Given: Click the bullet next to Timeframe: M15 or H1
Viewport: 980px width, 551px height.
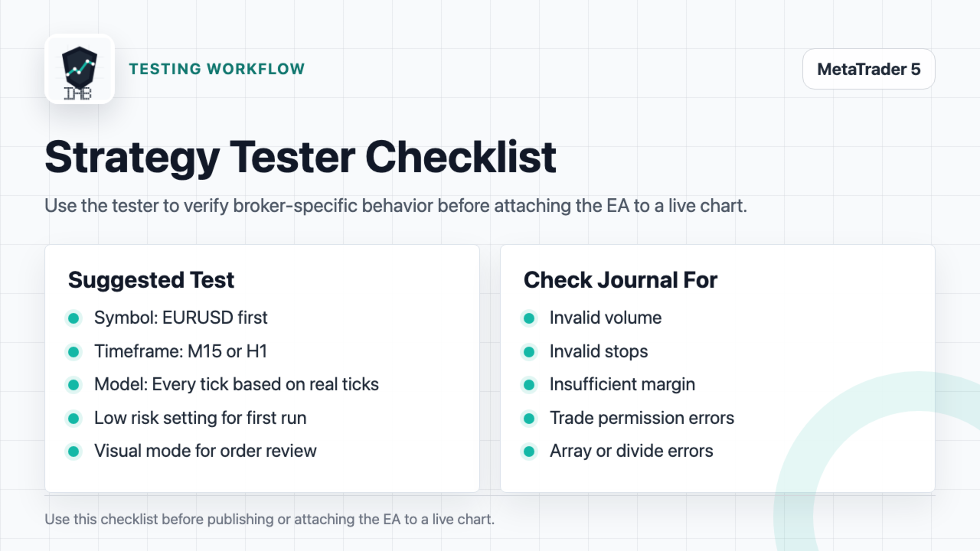Looking at the screenshot, I should (73, 352).
